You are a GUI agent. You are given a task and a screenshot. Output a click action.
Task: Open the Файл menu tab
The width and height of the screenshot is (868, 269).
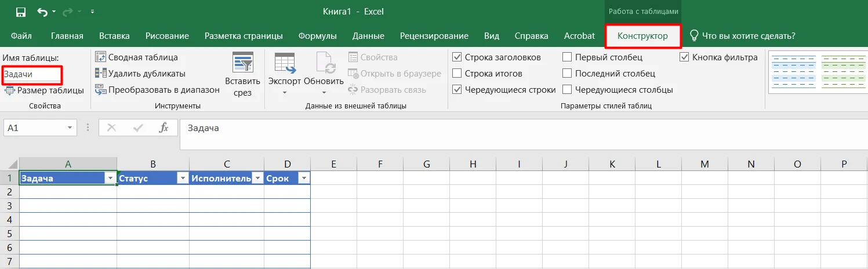pos(21,36)
